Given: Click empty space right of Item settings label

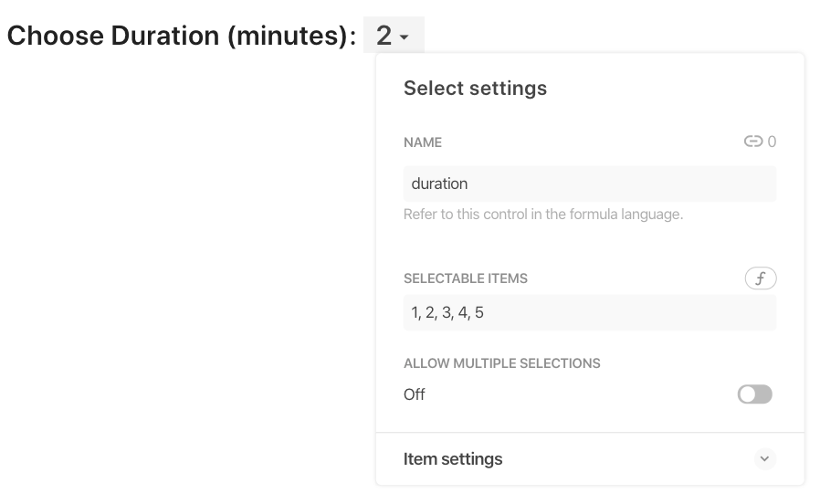Looking at the screenshot, I should 630,458.
